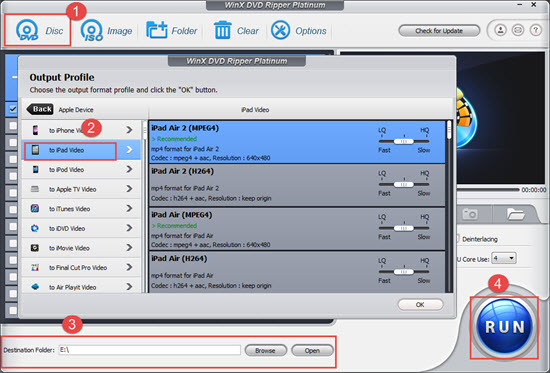Image resolution: width=550 pixels, height=373 pixels.
Task: Select the to iMovie Video category
Action: pos(81,248)
